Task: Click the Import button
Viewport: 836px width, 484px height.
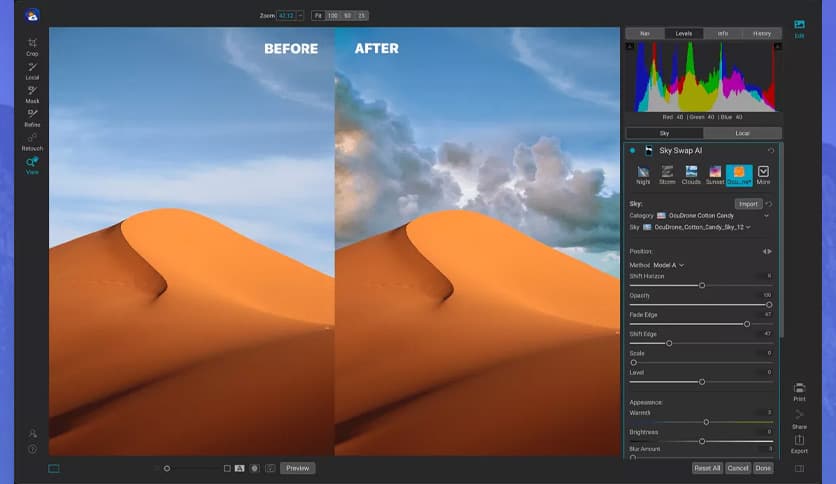Action: pyautogui.click(x=748, y=203)
